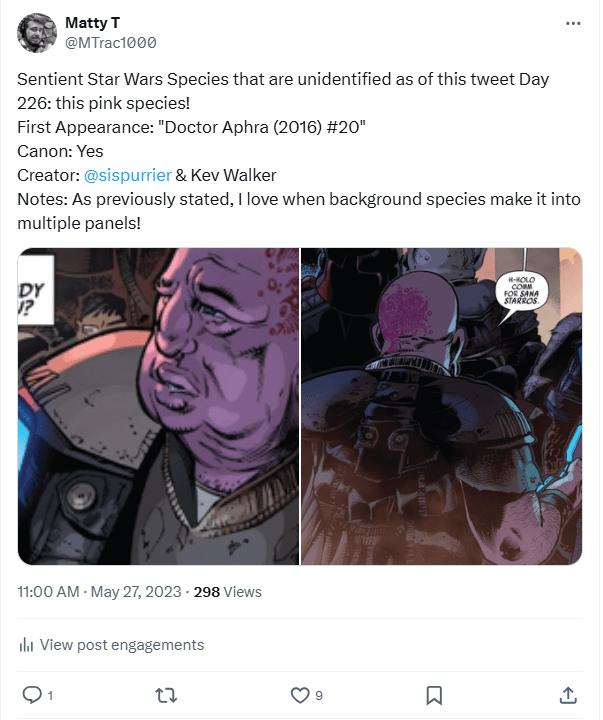
Task: Click the tweet timestamp May 27, 2023
Action: (x=137, y=592)
